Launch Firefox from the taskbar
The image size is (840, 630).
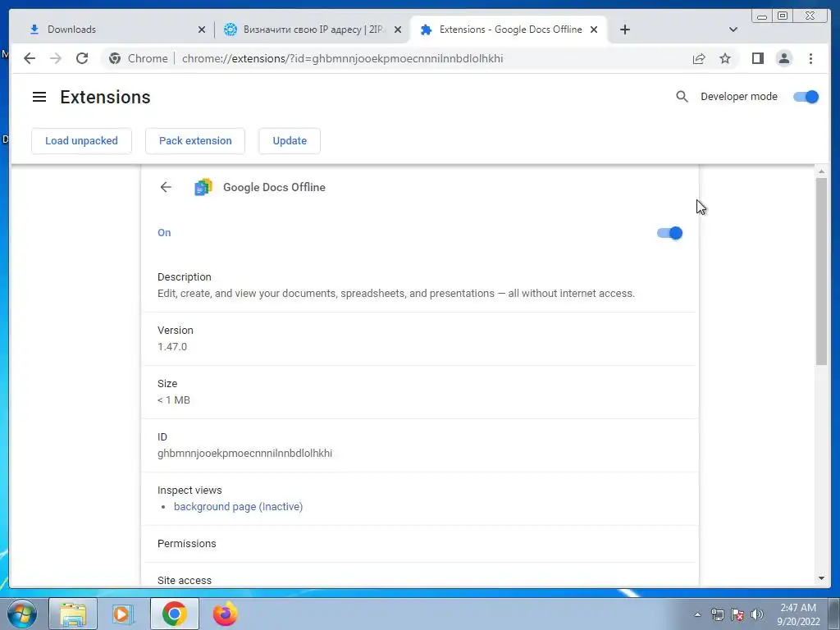225,614
